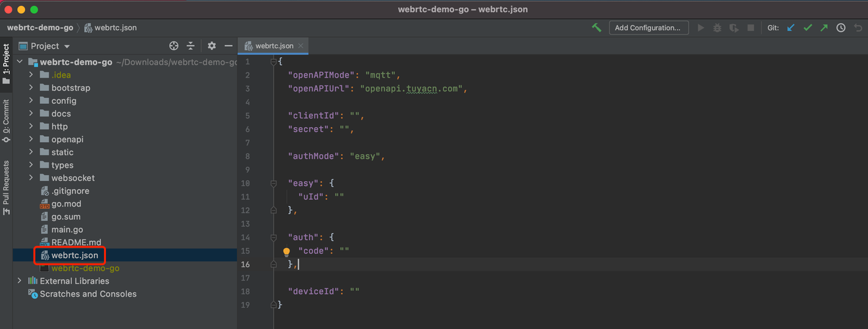Image resolution: width=868 pixels, height=329 pixels.
Task: Fold the root JSON object at line 1
Action: tap(274, 61)
